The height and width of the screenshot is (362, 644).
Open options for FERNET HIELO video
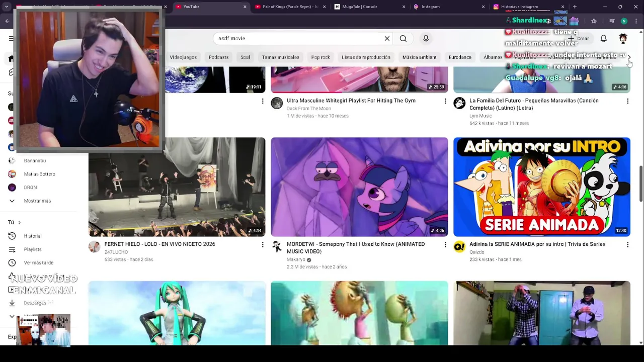262,244
